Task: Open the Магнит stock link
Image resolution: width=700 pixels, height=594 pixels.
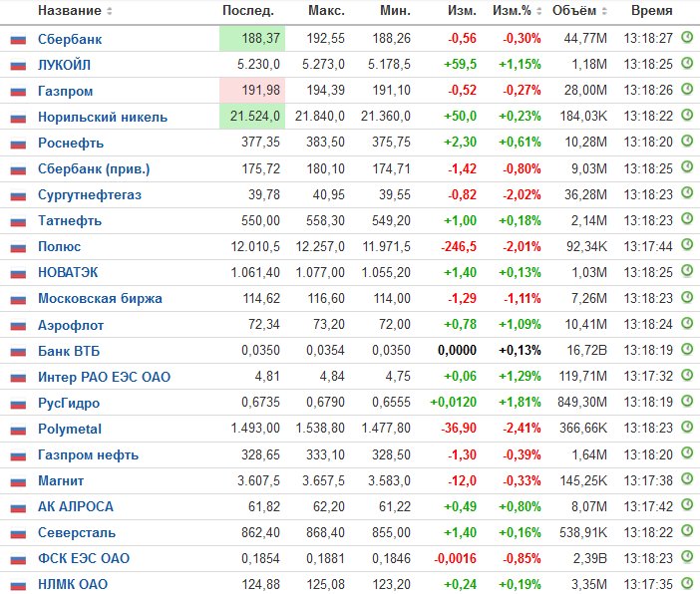Action: (61, 481)
